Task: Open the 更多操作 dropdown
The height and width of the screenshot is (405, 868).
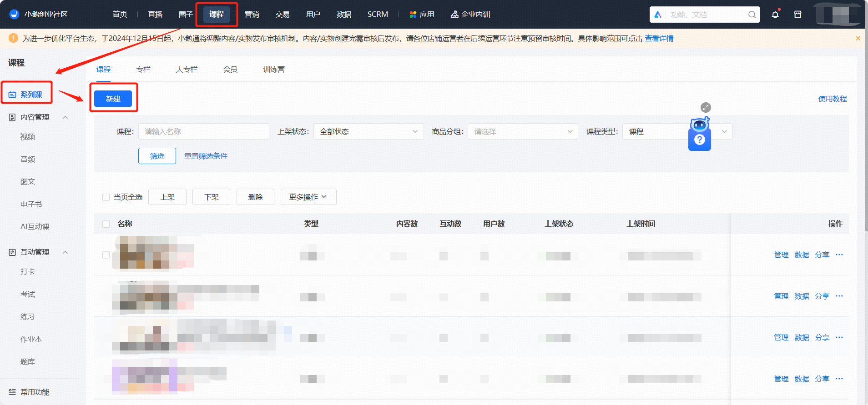Action: 308,197
